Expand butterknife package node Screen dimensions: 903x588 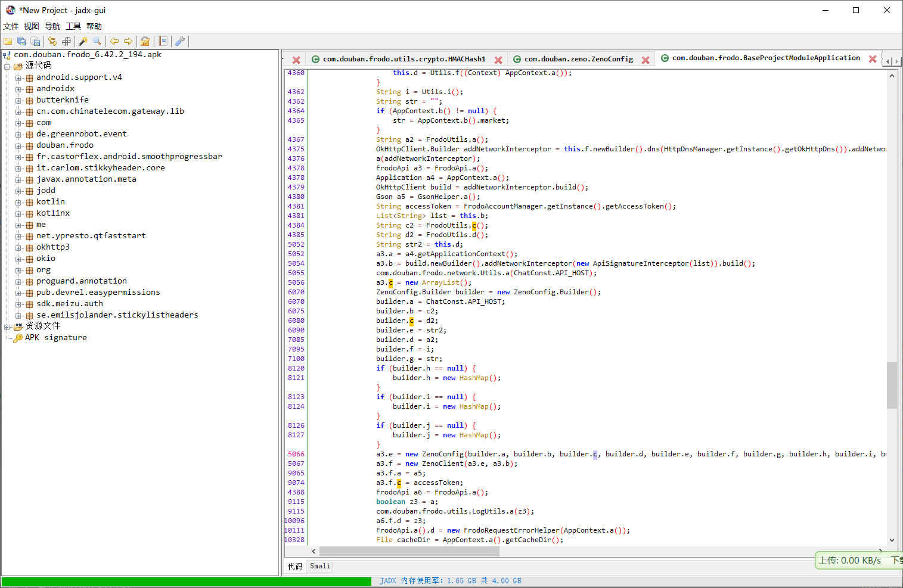pyautogui.click(x=18, y=100)
